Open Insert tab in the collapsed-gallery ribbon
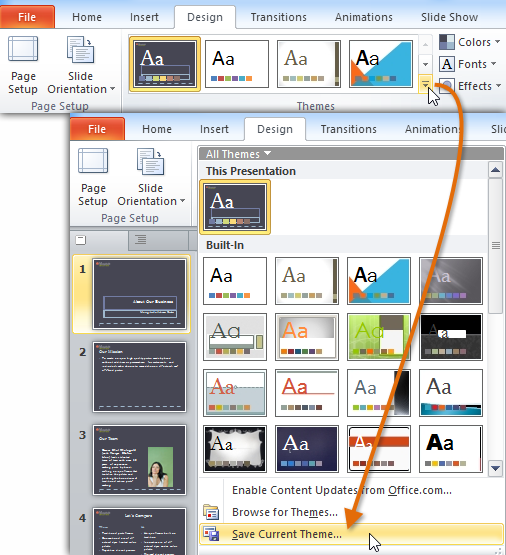Viewport: 506px width, 555px height. coord(144,17)
